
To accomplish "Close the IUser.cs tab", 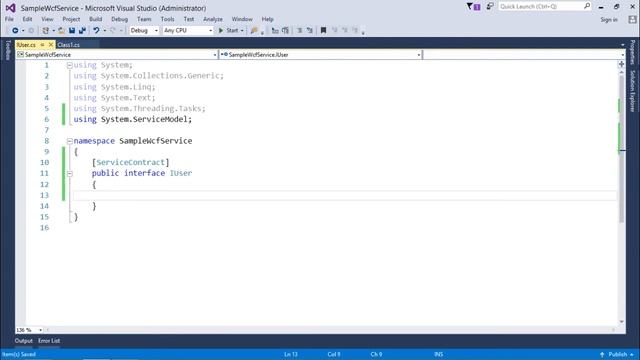I will click(51, 44).
